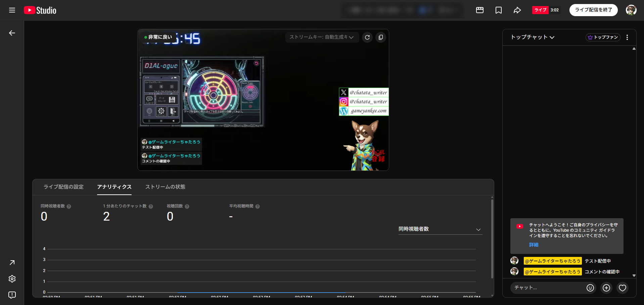The width and height of the screenshot is (644, 305).
Task: Click the share arrow icon
Action: tap(517, 10)
